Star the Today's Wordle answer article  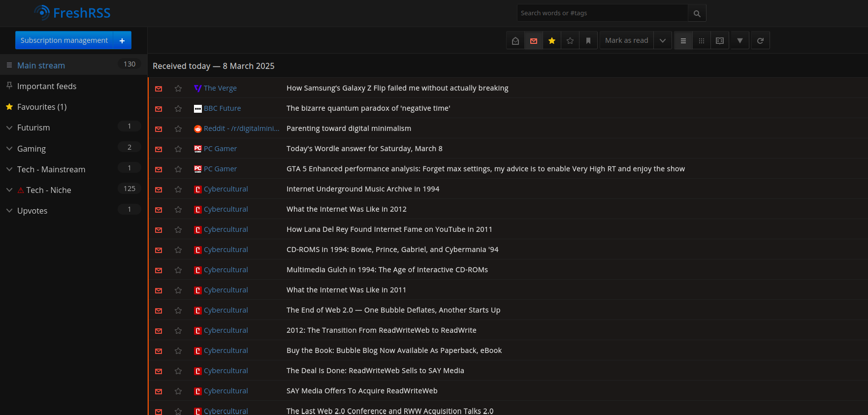178,149
